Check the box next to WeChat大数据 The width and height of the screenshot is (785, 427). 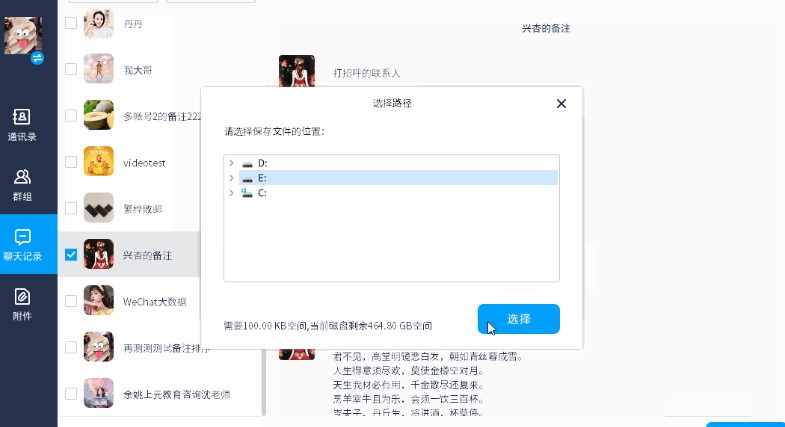coord(71,301)
